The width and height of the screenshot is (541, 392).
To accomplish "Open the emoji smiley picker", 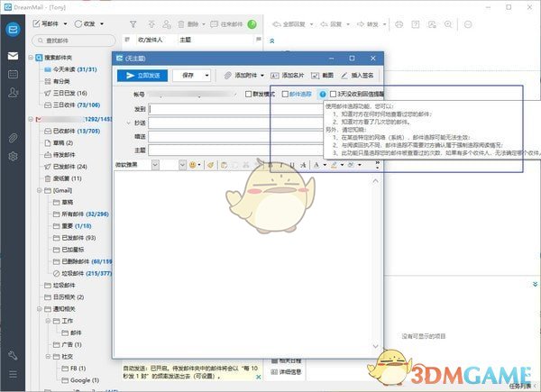I will coord(192,165).
